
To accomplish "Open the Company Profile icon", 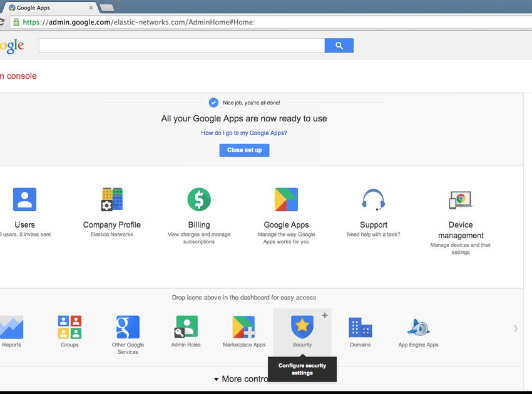I will (112, 200).
